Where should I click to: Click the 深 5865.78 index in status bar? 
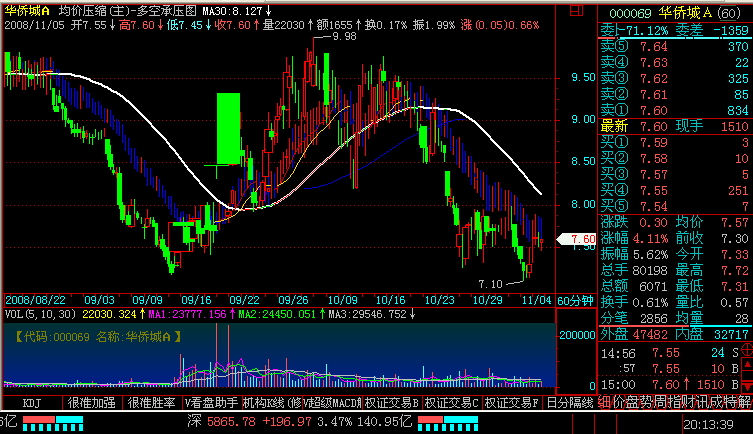click(221, 422)
